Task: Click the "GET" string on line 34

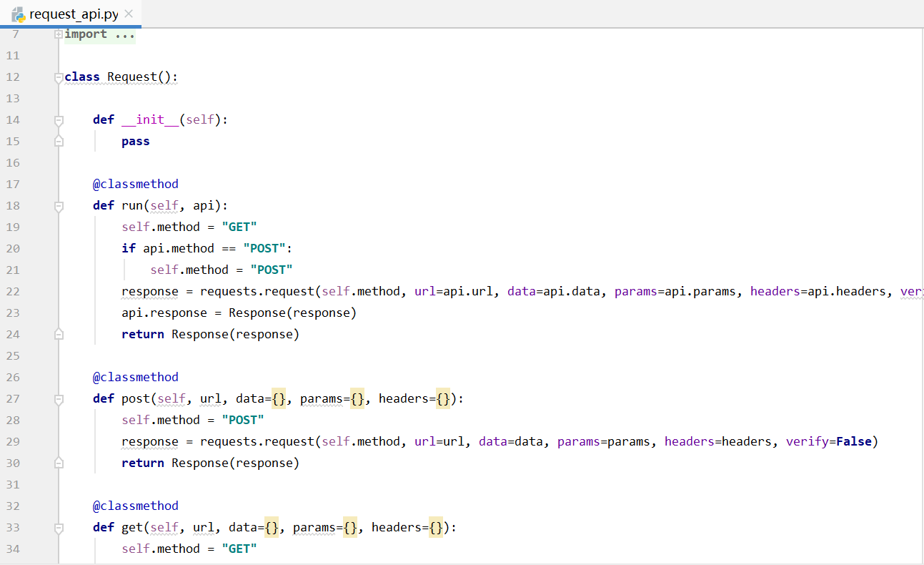Action: 239,549
